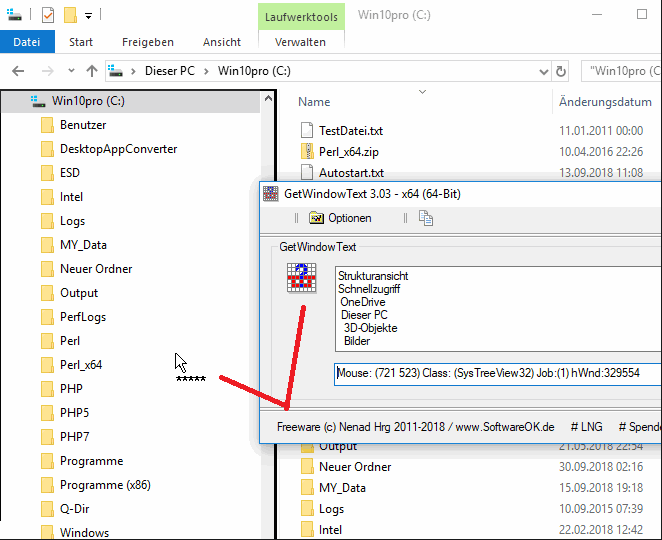The image size is (662, 540).
Task: Select Programme (x86) folder in the tree
Action: [105, 485]
